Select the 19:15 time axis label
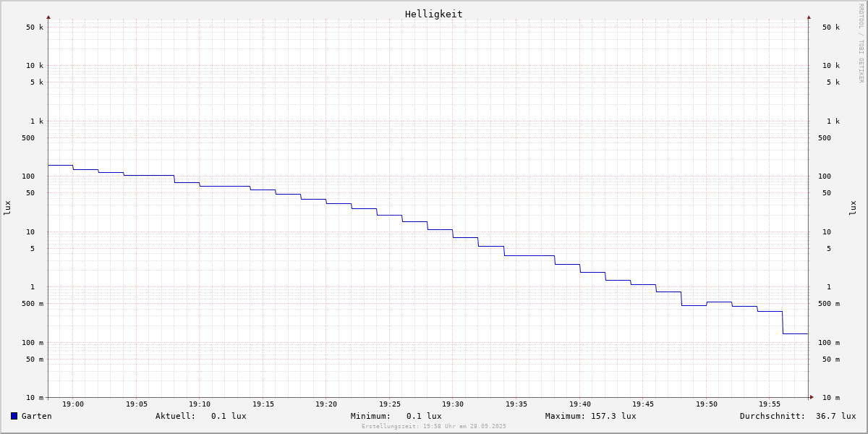The image size is (868, 434). 263,404
